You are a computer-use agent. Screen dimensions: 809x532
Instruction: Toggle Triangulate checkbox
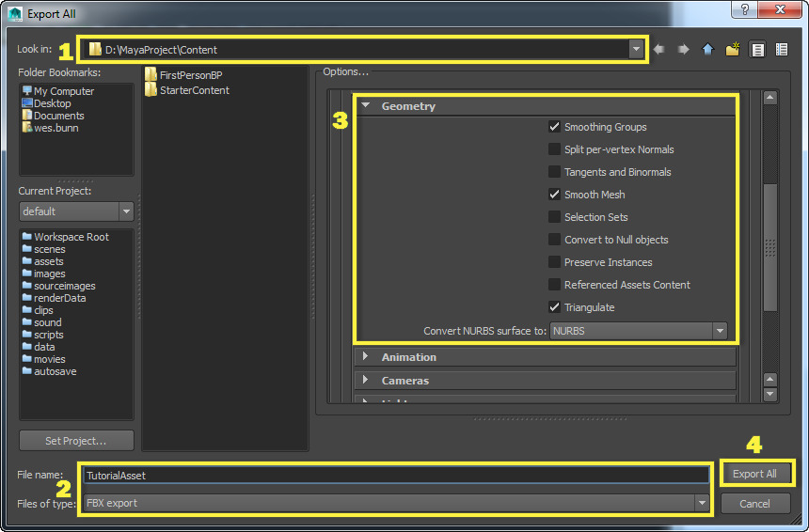tap(554, 307)
